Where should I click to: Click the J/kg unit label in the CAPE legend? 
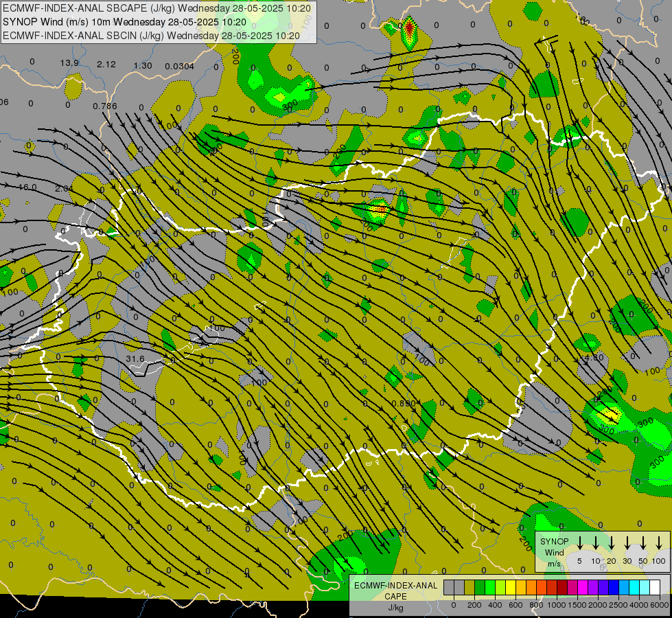pos(395,608)
